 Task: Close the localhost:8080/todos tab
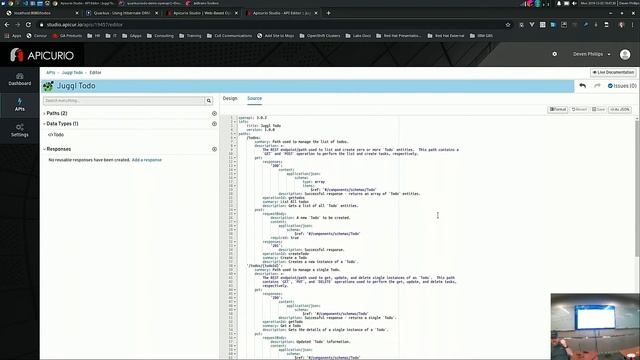click(x=77, y=13)
